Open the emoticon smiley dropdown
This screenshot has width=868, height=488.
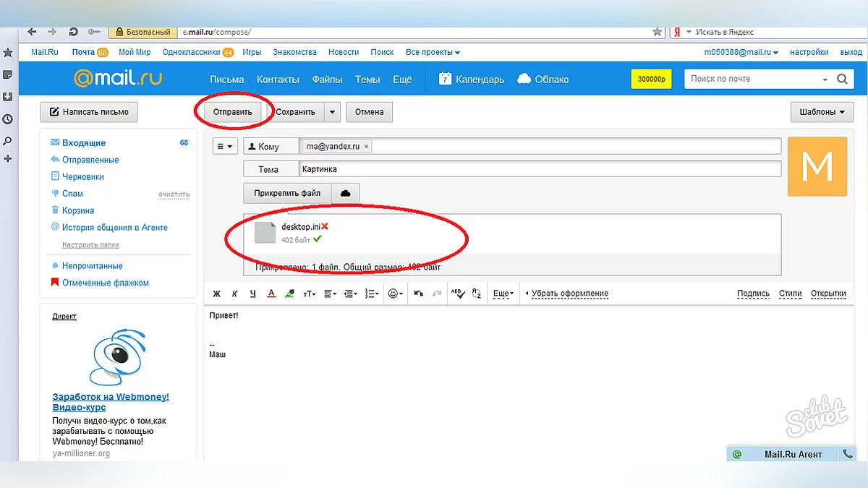click(x=395, y=294)
